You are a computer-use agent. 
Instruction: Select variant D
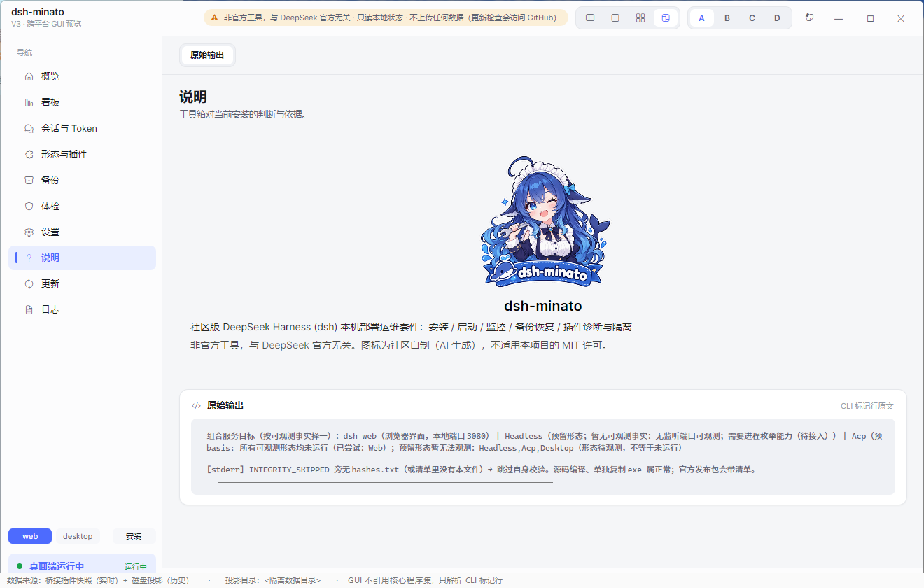click(777, 18)
